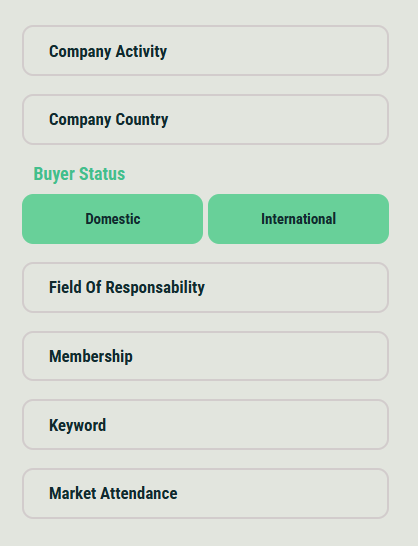The height and width of the screenshot is (546, 418).
Task: Click the Company Country label text
Action: point(109,120)
